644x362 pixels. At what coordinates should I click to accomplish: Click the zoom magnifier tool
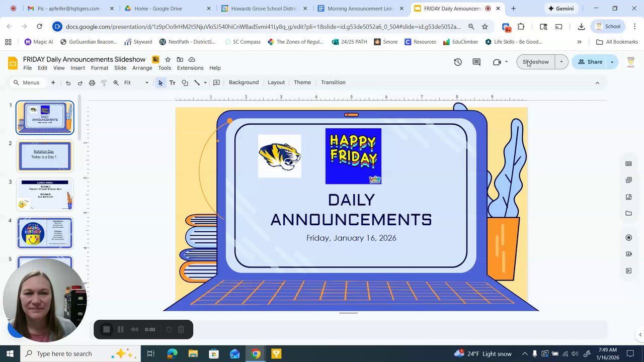pos(116,82)
